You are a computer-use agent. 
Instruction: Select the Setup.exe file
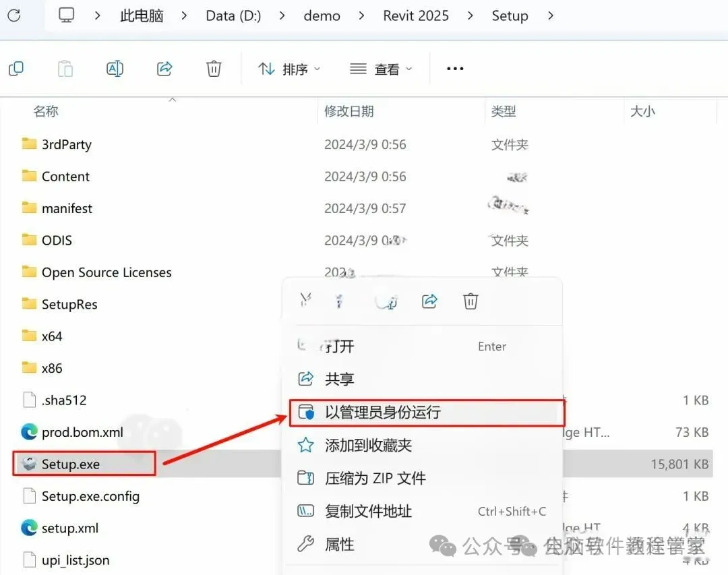click(x=71, y=464)
